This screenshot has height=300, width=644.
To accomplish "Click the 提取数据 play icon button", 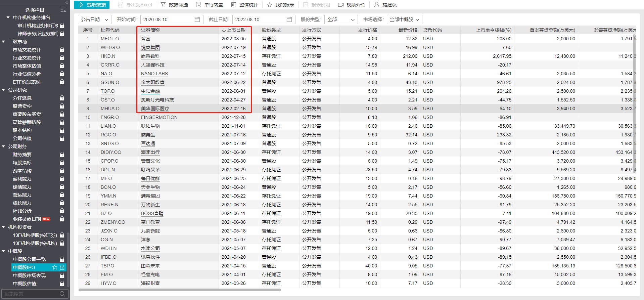I will pyautogui.click(x=82, y=5).
